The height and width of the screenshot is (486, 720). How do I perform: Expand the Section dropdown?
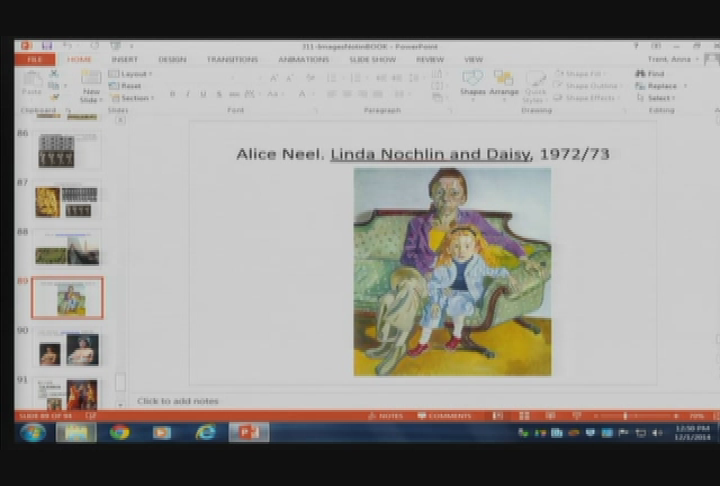pos(132,98)
